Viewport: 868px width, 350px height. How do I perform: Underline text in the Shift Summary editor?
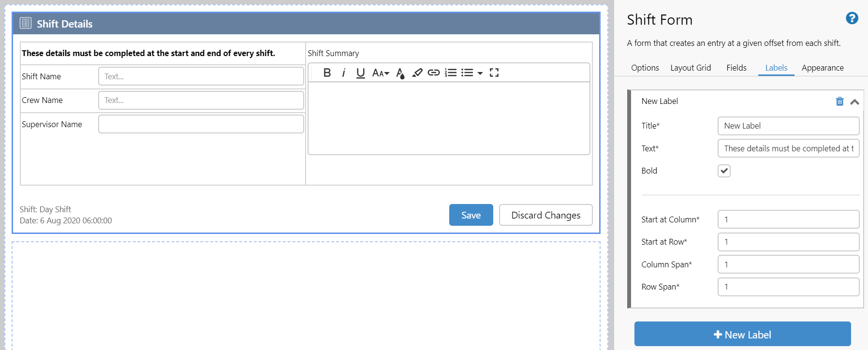[360, 73]
